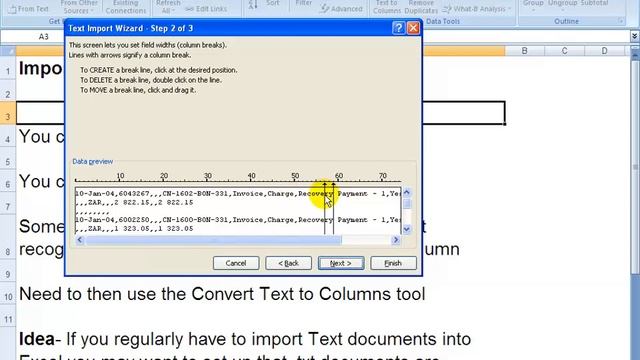The image size is (640, 360).
Task: Click the Subtotal ribbon button
Action: tap(594, 4)
